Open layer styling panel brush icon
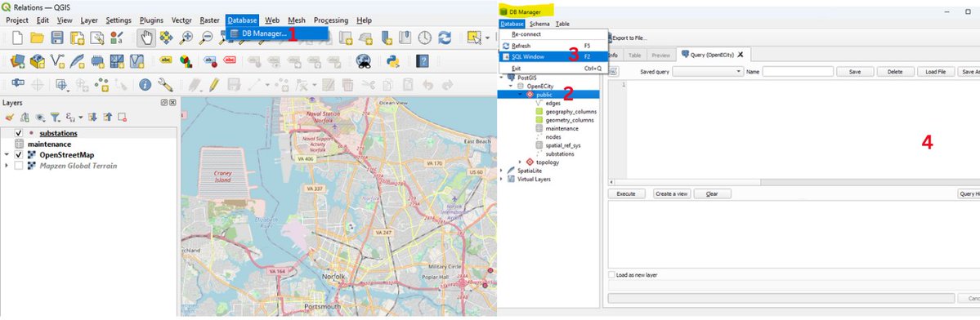980x320 pixels. (x=10, y=117)
